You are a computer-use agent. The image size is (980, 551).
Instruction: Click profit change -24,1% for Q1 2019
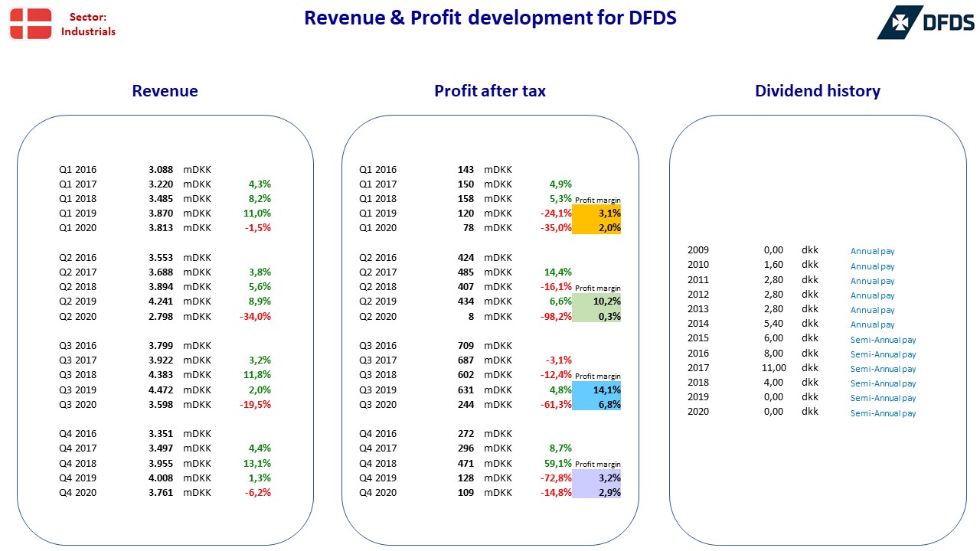coord(555,214)
